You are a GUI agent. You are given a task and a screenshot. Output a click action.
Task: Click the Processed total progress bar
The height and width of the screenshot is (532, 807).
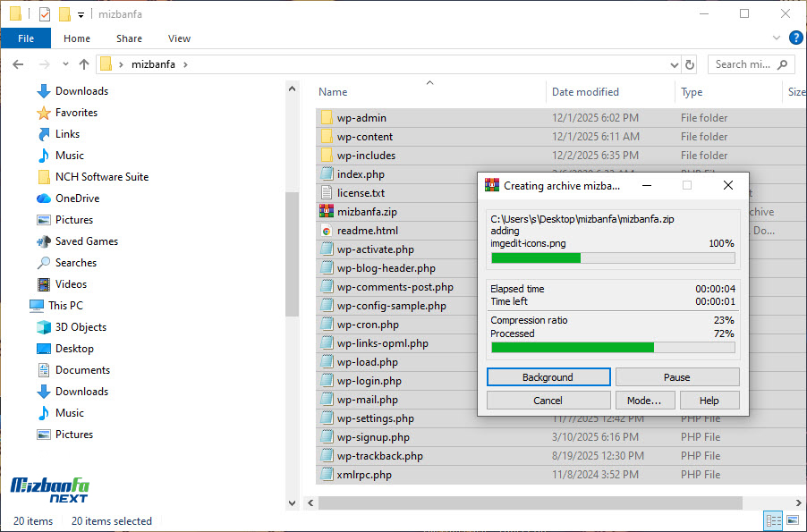tap(612, 348)
